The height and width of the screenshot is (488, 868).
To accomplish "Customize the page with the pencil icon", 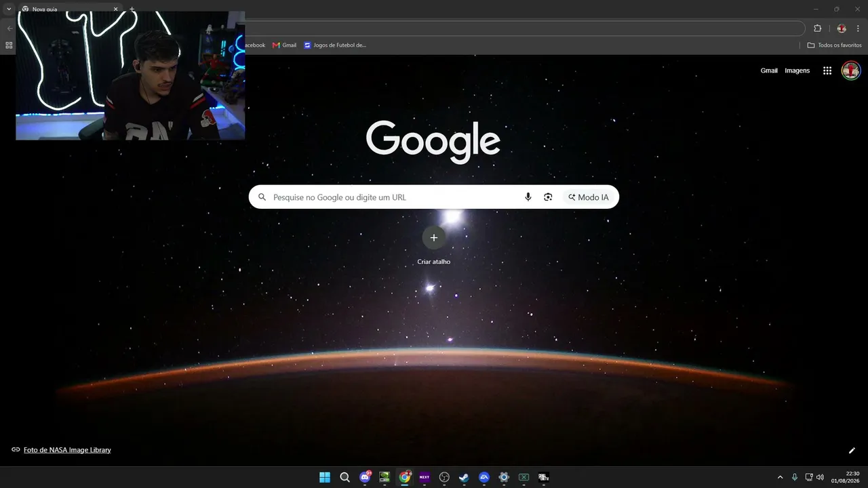I will click(852, 450).
